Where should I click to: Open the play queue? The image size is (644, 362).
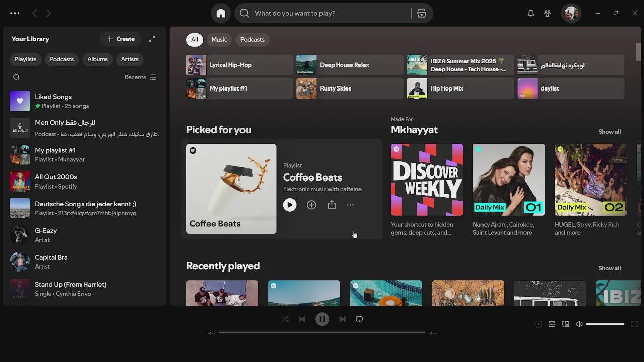pyautogui.click(x=552, y=324)
